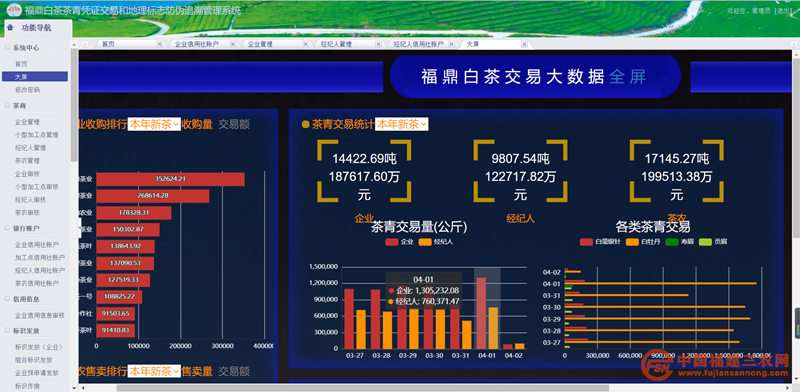This screenshot has height=392, width=800.
Task: Open 茶农信用社账户 in the sidebar
Action: point(37,283)
